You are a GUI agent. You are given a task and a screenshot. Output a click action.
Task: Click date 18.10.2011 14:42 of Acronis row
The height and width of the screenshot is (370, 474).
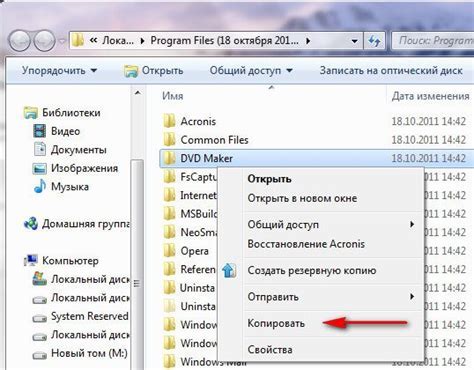coord(429,121)
